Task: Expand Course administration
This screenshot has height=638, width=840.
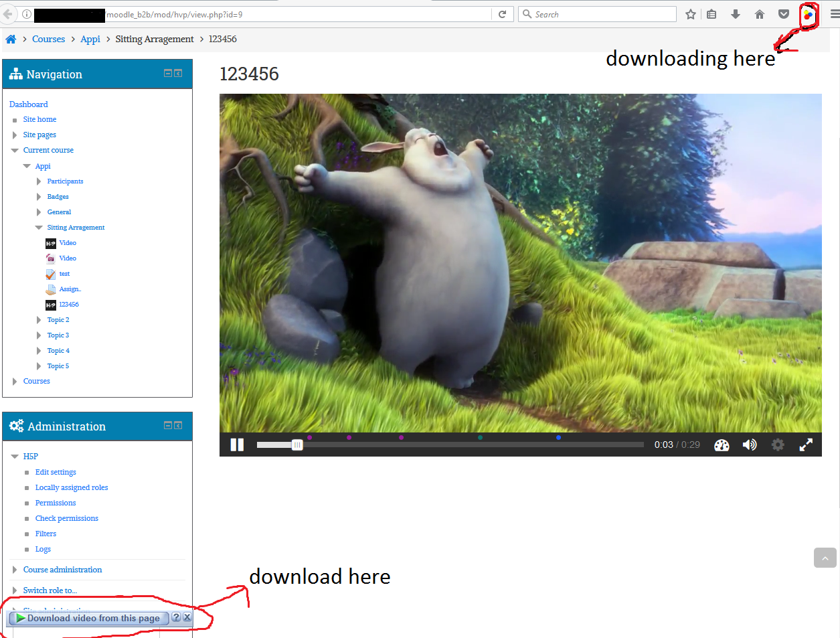Action: (x=15, y=570)
